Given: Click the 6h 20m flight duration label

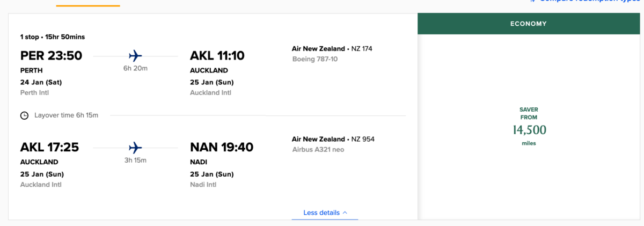Looking at the screenshot, I should [135, 69].
